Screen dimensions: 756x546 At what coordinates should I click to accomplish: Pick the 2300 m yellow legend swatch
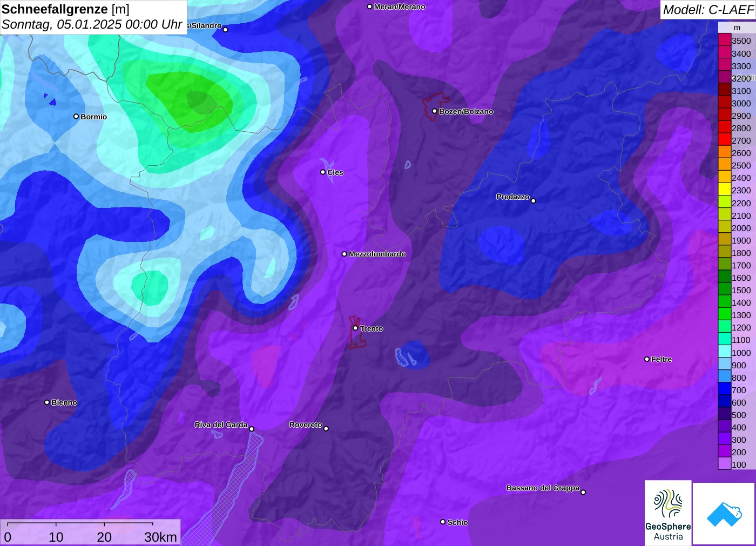click(725, 190)
